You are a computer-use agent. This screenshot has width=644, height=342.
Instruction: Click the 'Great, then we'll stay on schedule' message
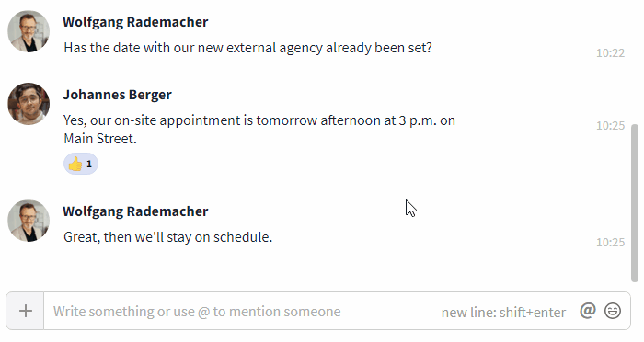tap(167, 237)
